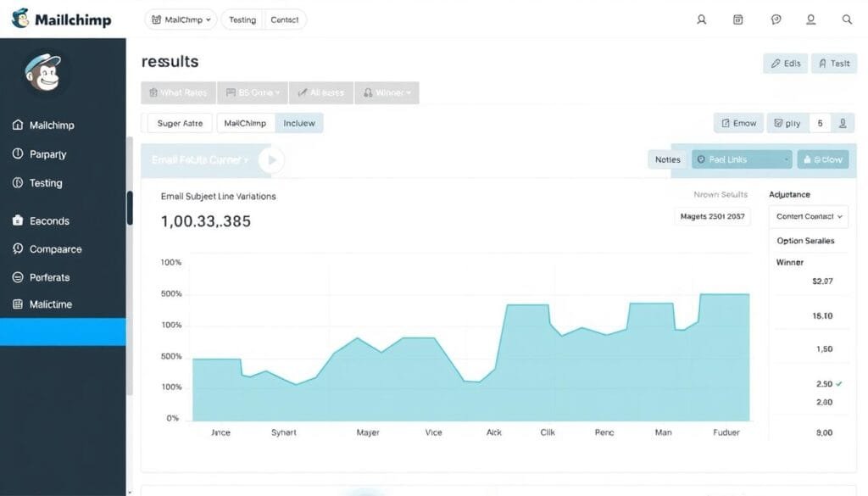Open the chat messages icon

775,18
